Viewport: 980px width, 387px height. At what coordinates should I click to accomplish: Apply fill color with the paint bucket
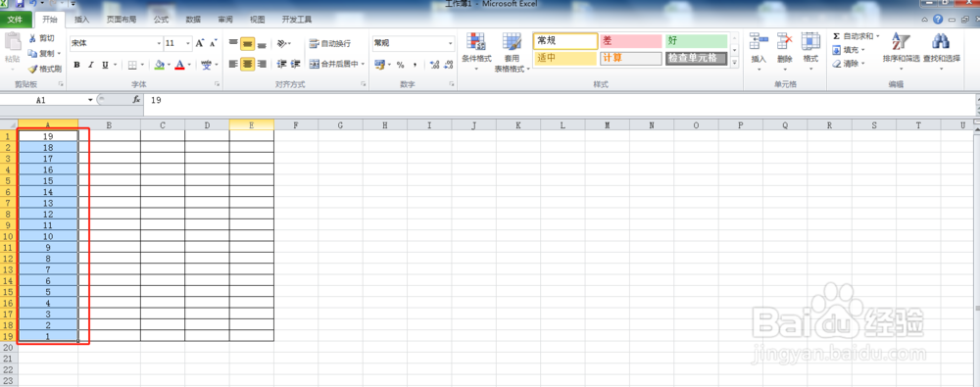tap(159, 65)
